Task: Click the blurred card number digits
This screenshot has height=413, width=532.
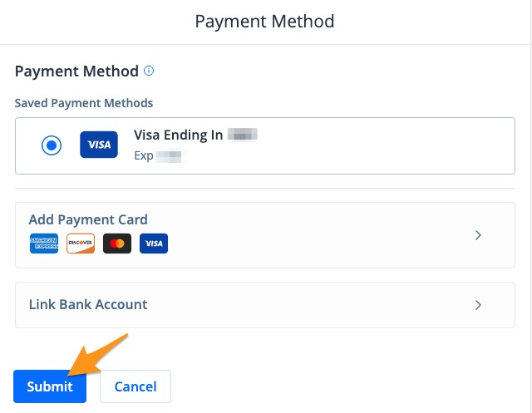Action: tap(243, 135)
